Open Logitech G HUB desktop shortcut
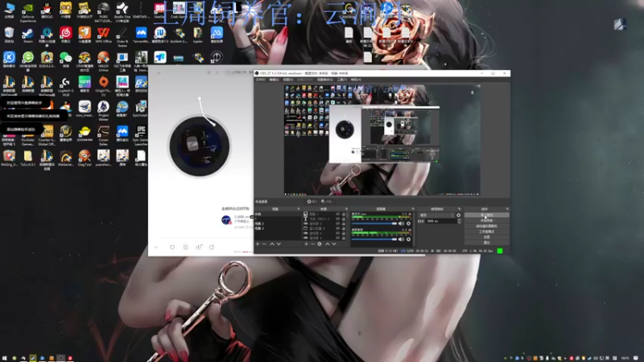644x362 pixels. (x=66, y=85)
